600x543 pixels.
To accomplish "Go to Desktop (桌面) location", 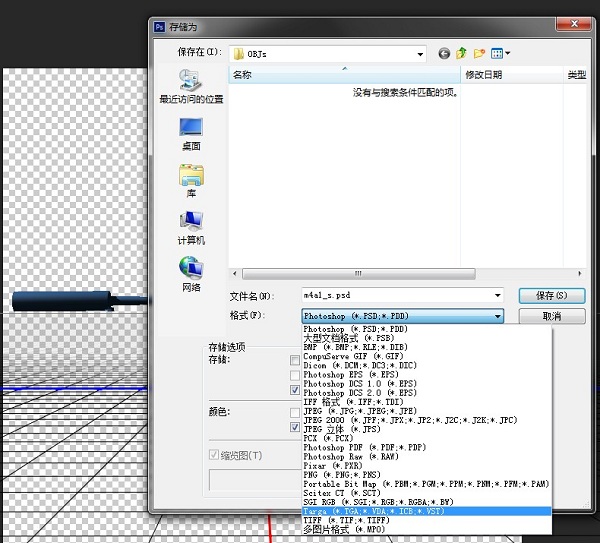I will point(191,134).
